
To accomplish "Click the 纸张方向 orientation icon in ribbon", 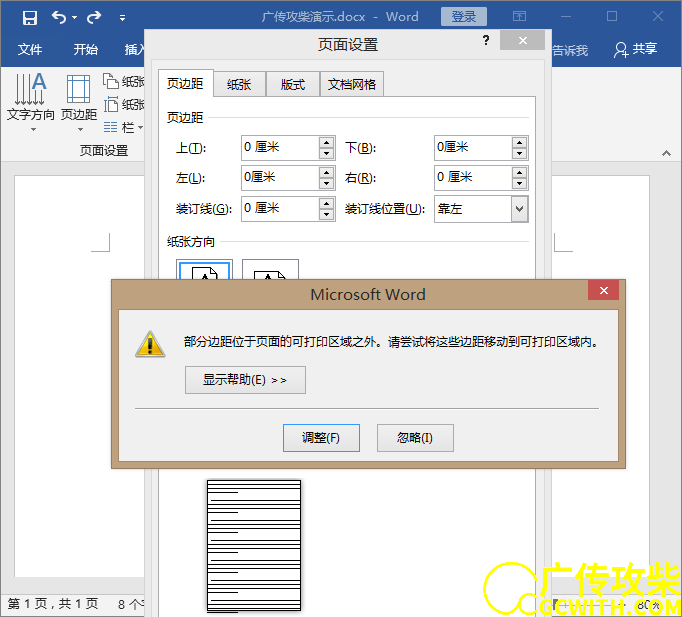I will 110,81.
